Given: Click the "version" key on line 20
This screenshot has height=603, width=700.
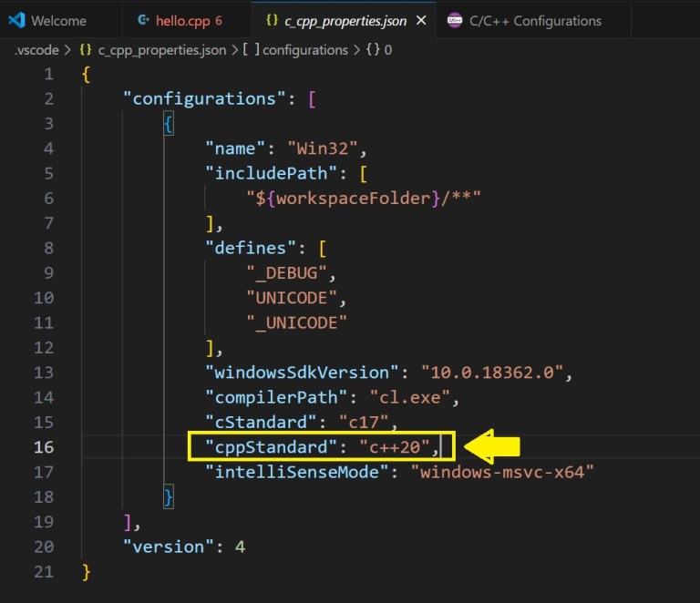Looking at the screenshot, I should pyautogui.click(x=169, y=547).
